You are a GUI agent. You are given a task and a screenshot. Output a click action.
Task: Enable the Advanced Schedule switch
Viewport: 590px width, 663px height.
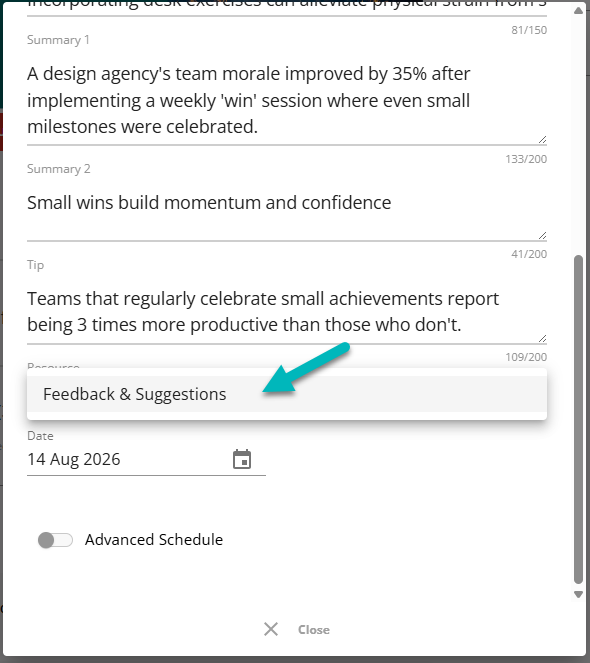point(55,540)
